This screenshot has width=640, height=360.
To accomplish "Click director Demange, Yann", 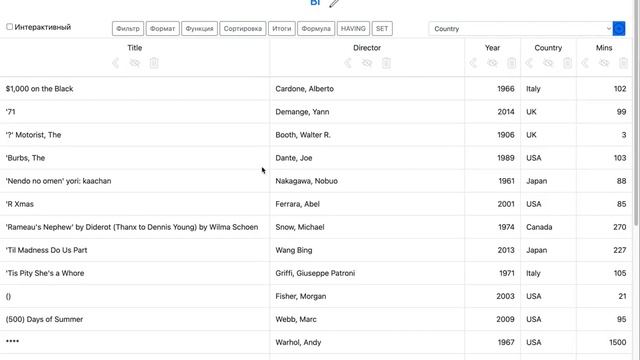I will pyautogui.click(x=302, y=112).
